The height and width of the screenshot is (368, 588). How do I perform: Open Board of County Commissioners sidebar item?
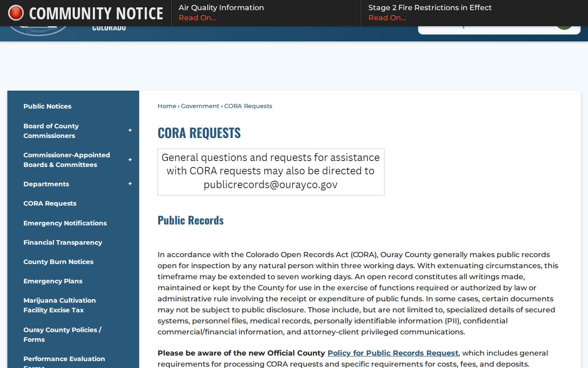point(51,131)
